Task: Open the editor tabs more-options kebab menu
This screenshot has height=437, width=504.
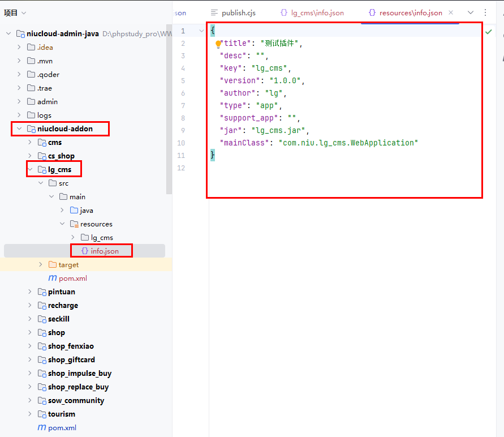Action: point(485,12)
